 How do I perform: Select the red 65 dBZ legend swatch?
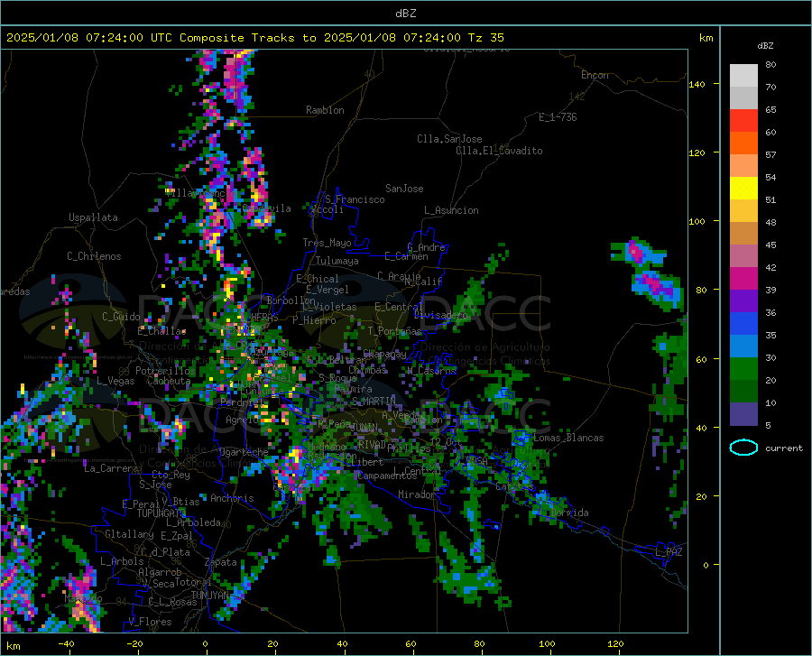point(743,120)
